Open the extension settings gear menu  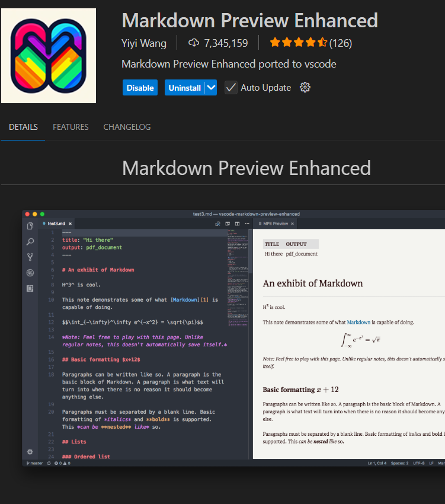[x=305, y=87]
